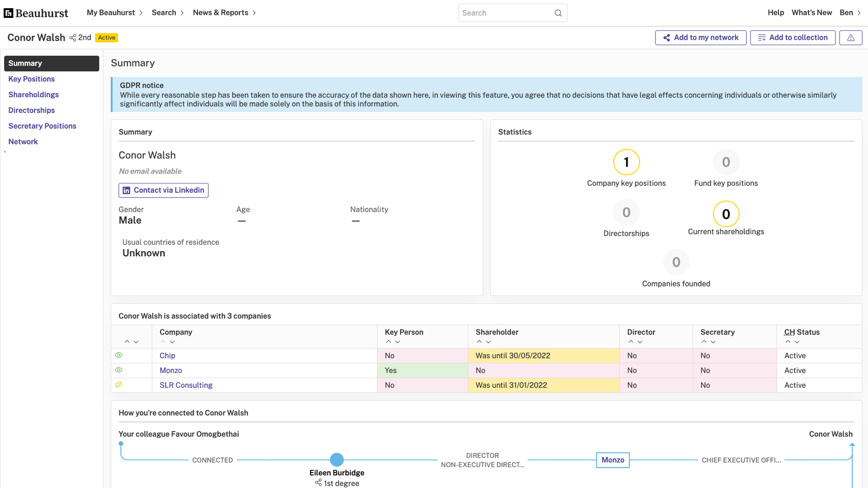Expand the My Beauhurst menu
This screenshot has width=868, height=488.
pos(115,13)
